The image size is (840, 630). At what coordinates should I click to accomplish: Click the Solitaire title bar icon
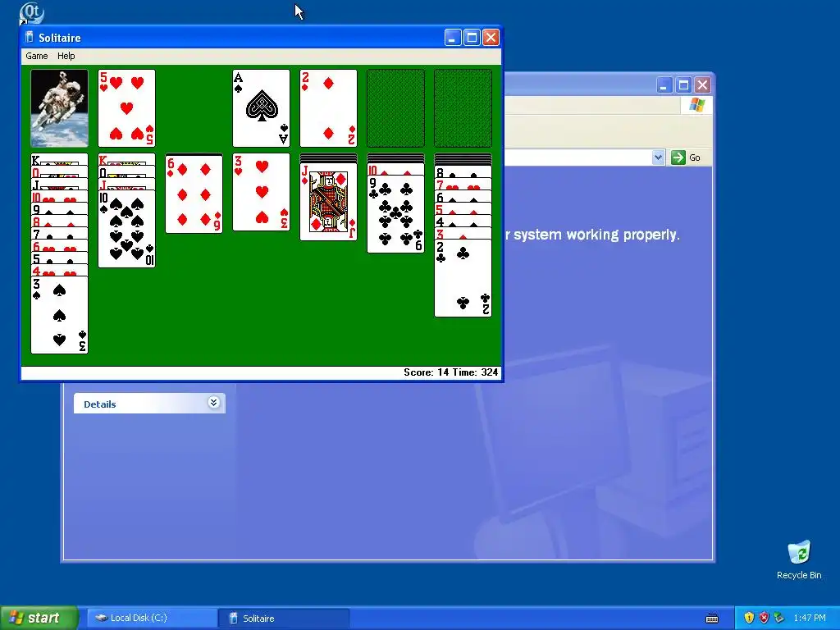click(30, 38)
